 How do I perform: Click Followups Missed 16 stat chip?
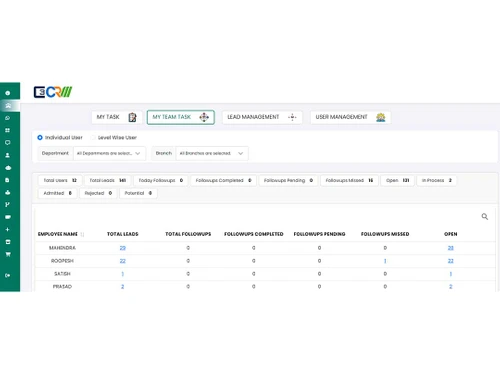pos(349,180)
